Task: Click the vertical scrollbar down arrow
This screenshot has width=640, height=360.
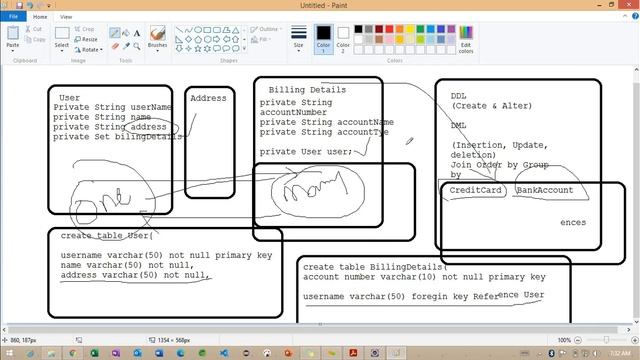Action: click(636, 322)
